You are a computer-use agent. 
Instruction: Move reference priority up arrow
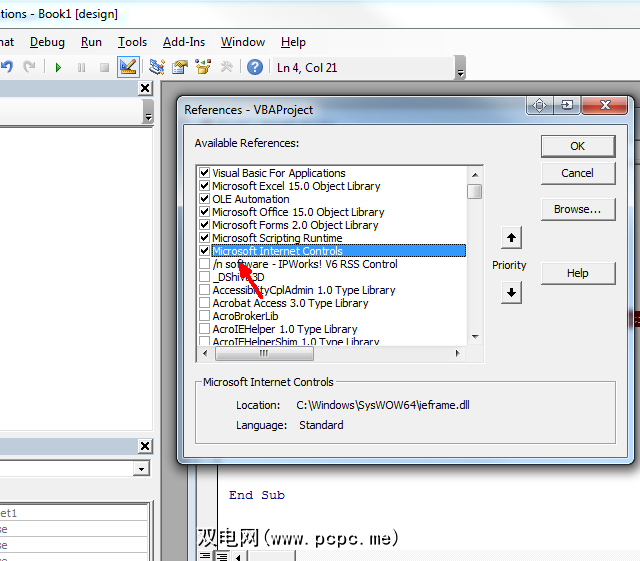tap(511, 238)
